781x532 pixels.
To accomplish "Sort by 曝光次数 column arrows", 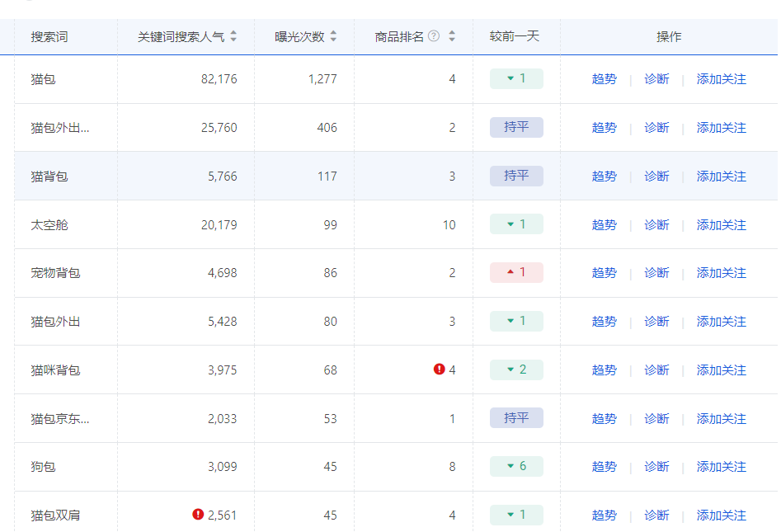I will pos(333,36).
